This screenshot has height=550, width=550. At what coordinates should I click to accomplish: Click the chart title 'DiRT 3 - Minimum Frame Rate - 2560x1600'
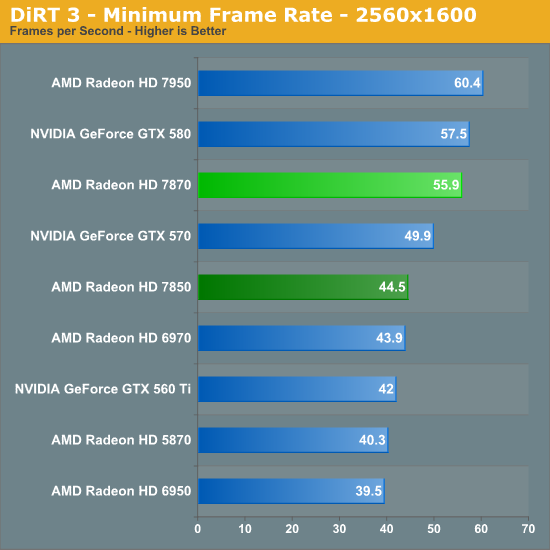pos(243,15)
